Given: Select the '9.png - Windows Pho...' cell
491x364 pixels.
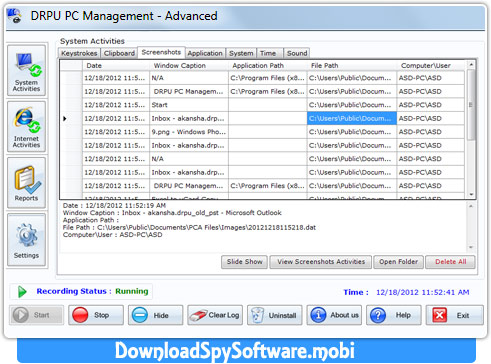Looking at the screenshot, I should pos(189,132).
